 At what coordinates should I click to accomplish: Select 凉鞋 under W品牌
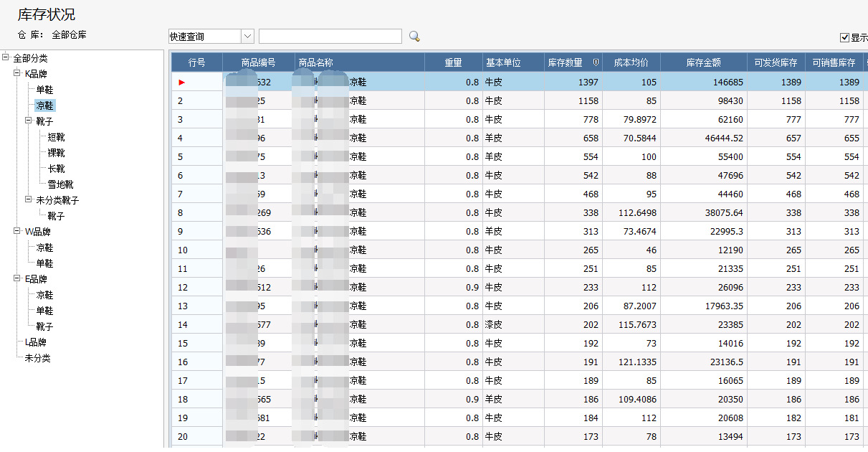tap(44, 248)
